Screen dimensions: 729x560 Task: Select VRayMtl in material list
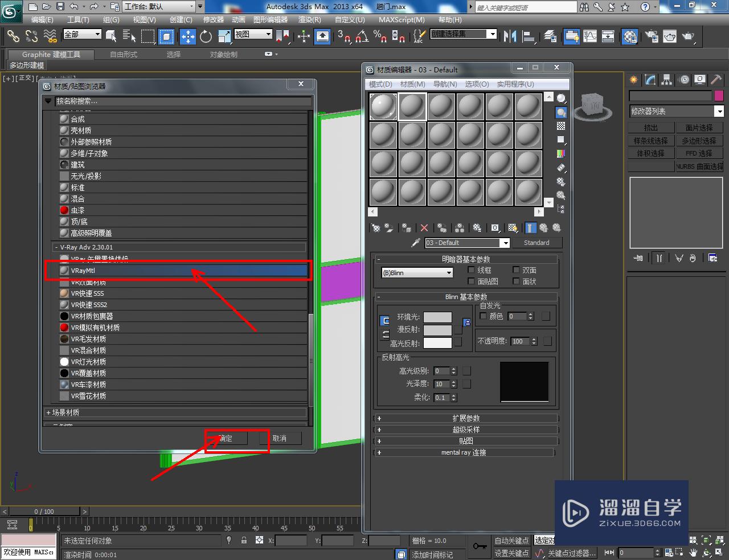183,271
